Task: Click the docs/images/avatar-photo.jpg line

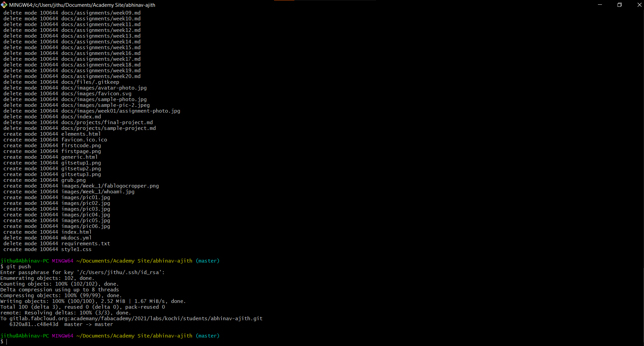Action: coord(75,88)
